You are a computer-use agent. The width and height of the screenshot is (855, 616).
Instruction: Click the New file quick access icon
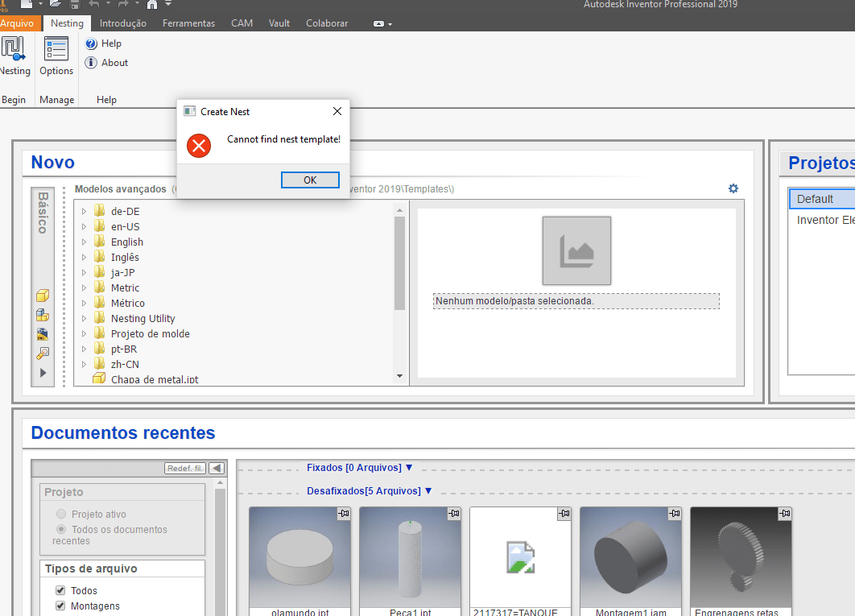(x=27, y=4)
